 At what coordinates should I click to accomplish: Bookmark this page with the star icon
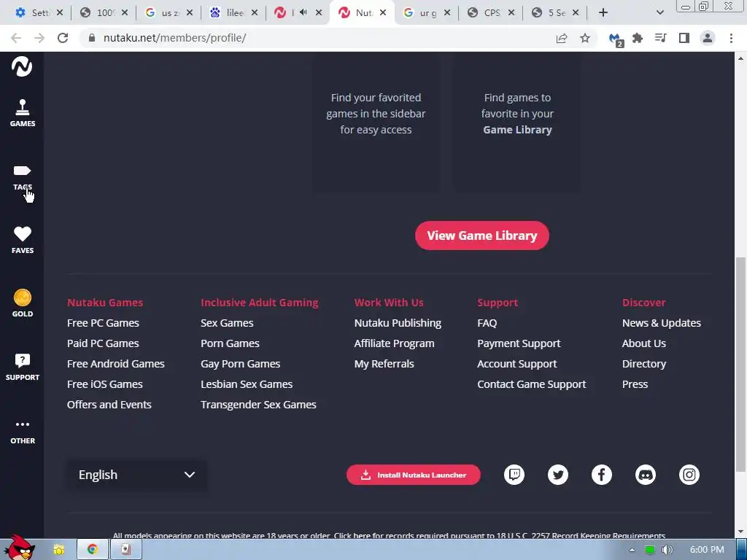click(585, 38)
